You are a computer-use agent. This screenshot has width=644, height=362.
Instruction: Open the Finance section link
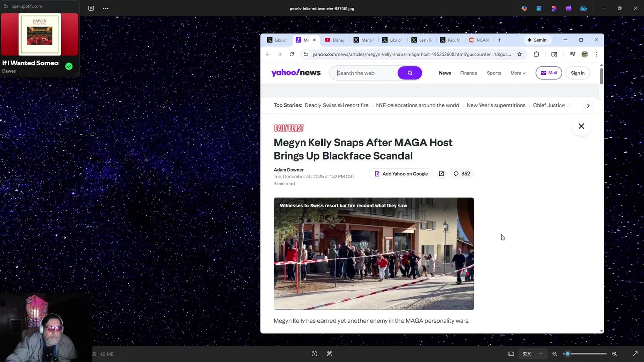point(468,73)
